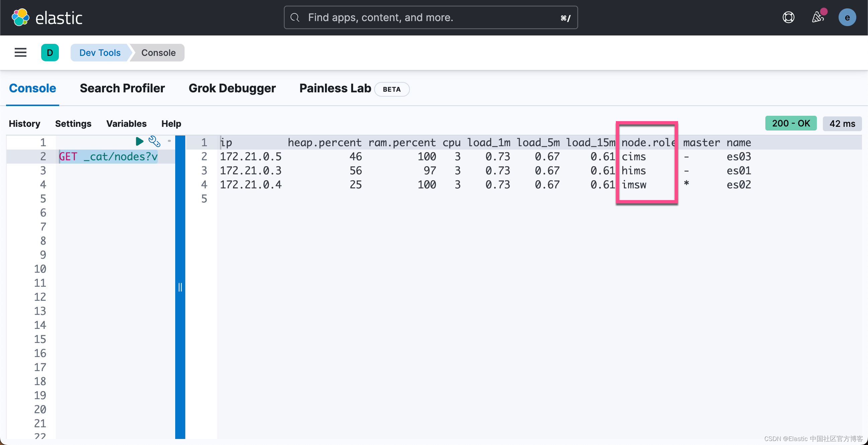Click the Help link

[171, 124]
